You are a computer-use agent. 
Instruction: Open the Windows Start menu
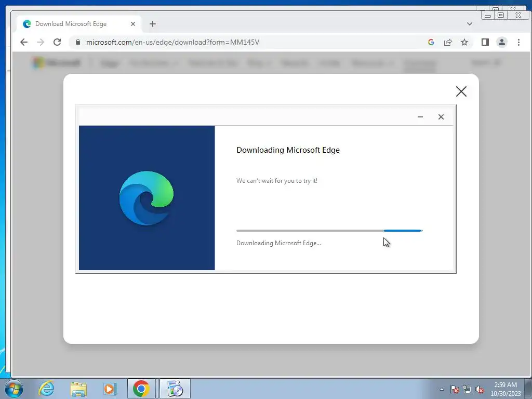point(14,389)
